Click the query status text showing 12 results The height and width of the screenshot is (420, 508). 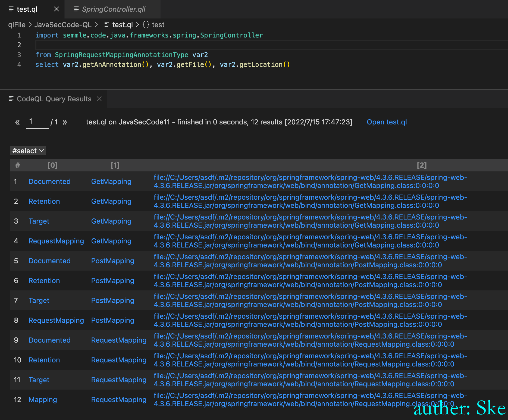pos(219,122)
